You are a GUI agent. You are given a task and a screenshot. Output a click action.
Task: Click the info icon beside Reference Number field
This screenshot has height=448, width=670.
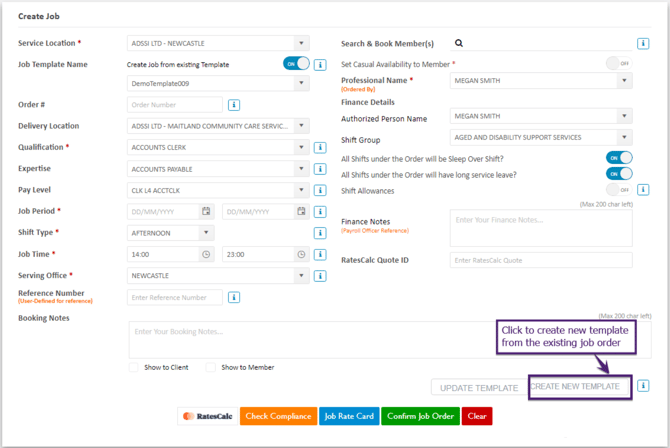234,297
